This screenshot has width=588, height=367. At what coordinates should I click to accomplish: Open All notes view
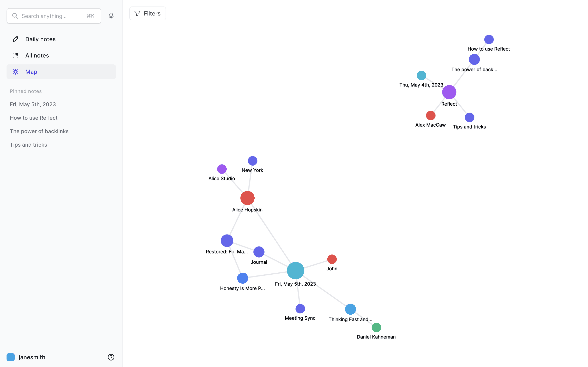[x=37, y=56]
